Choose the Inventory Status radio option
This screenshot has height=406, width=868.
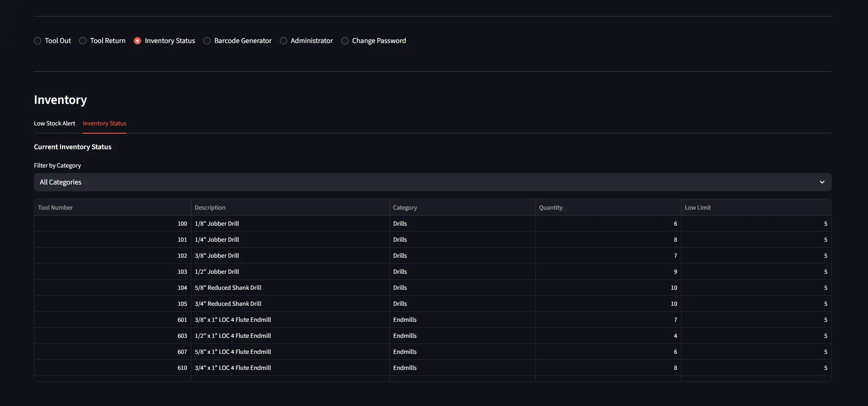(x=137, y=41)
